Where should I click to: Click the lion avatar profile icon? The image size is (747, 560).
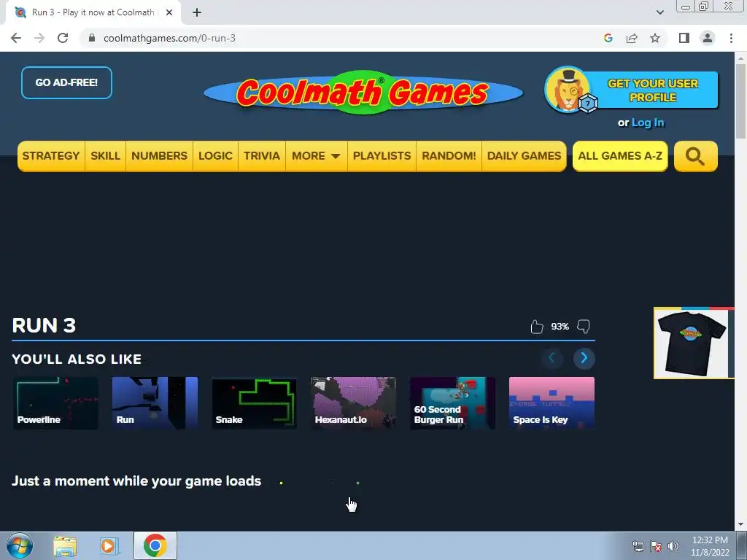click(568, 90)
